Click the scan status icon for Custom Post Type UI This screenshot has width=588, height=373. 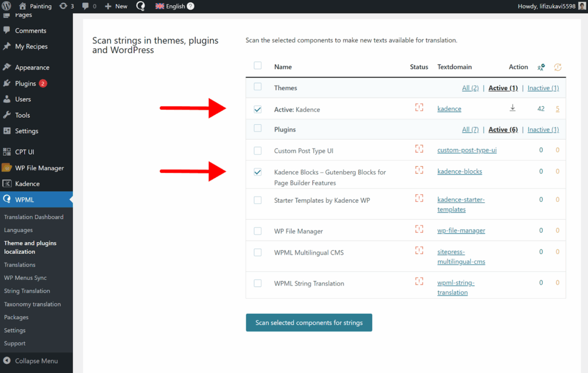419,149
